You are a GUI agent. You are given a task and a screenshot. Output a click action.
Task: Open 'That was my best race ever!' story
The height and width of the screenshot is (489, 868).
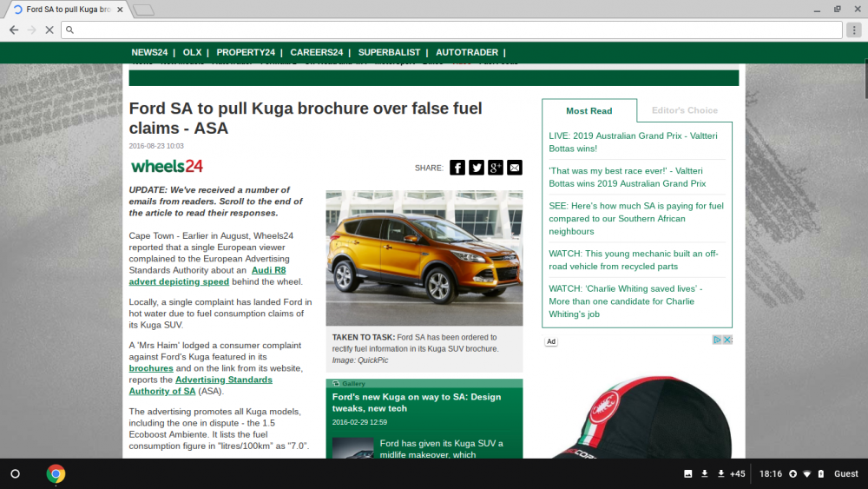click(x=628, y=177)
